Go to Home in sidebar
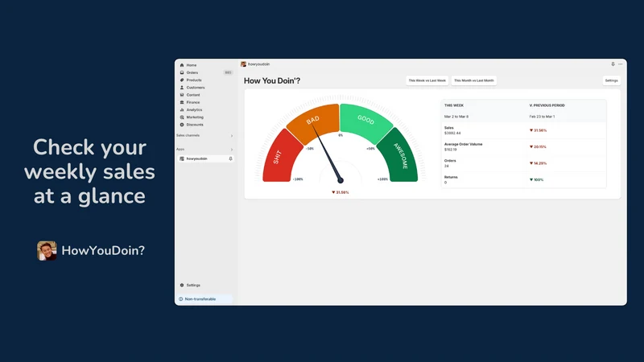The image size is (644, 362). coord(192,65)
